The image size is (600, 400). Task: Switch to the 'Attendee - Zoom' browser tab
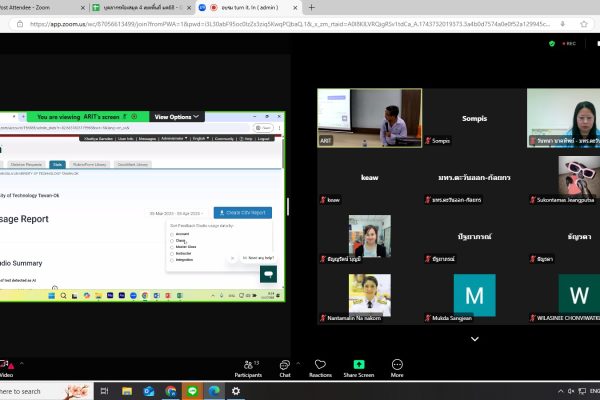click(x=41, y=7)
